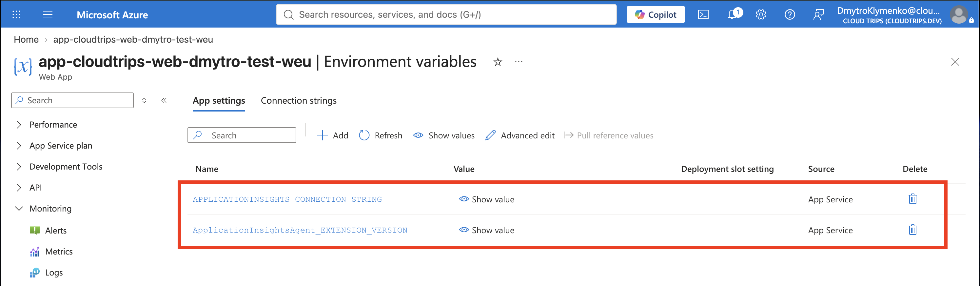The image size is (980, 286).
Task: Click the sidebar expand/collapse all arrows
Action: (144, 101)
